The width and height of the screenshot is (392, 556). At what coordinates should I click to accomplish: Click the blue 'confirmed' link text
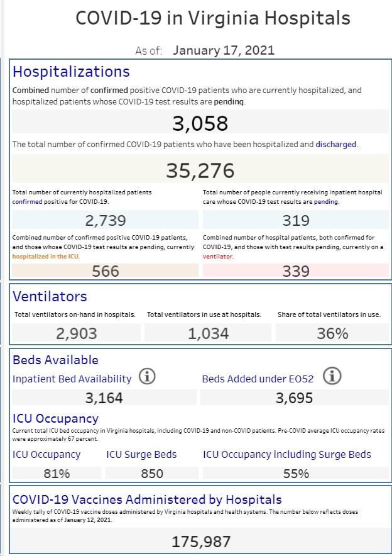27,202
